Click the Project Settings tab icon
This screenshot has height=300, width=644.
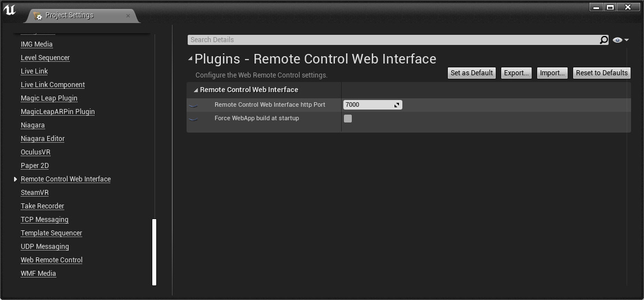pos(38,16)
